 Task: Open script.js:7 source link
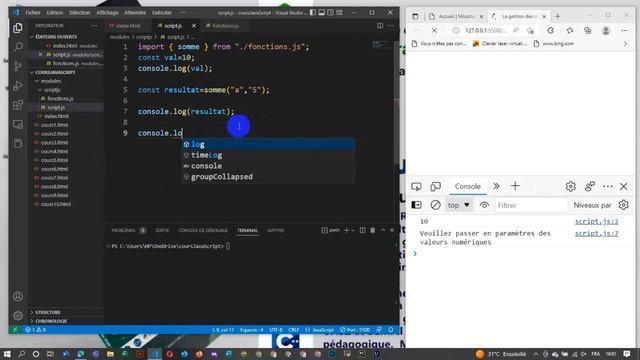596,233
